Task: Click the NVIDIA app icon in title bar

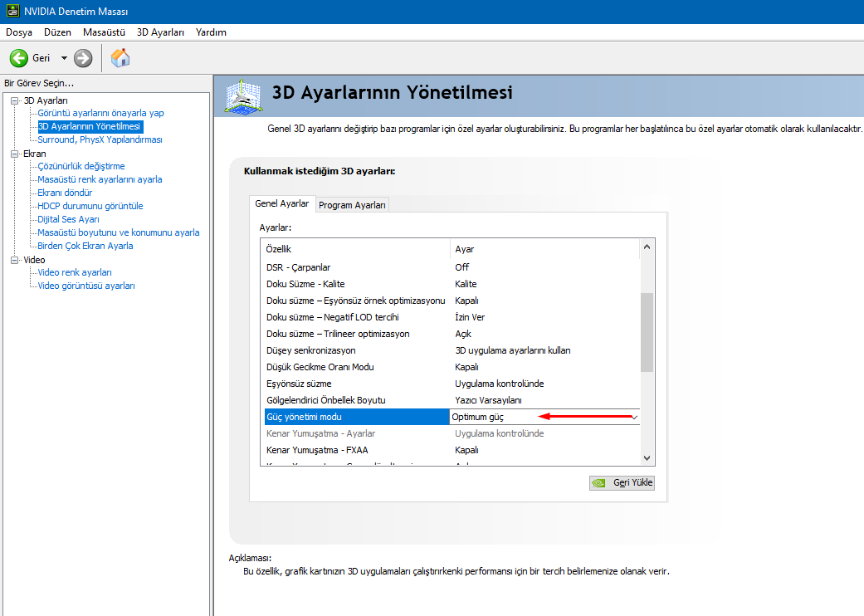Action: click(12, 11)
